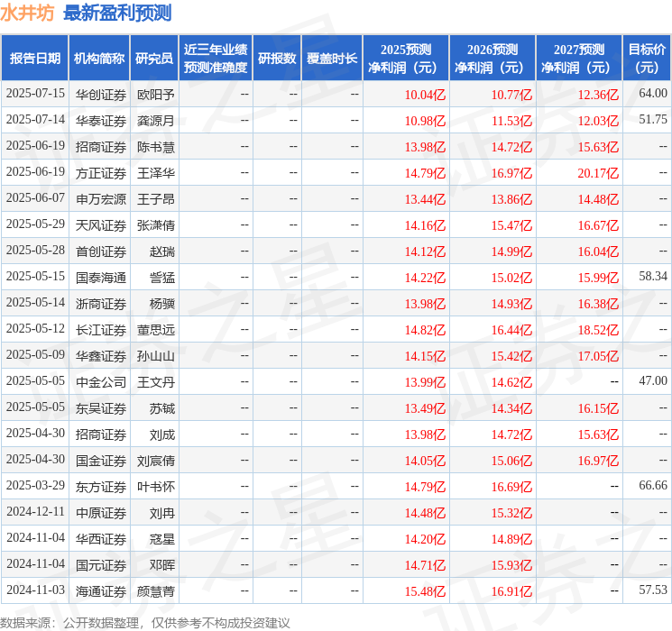The width and height of the screenshot is (672, 631).
Task: Click researcher name 訾猛
Action: click(162, 277)
